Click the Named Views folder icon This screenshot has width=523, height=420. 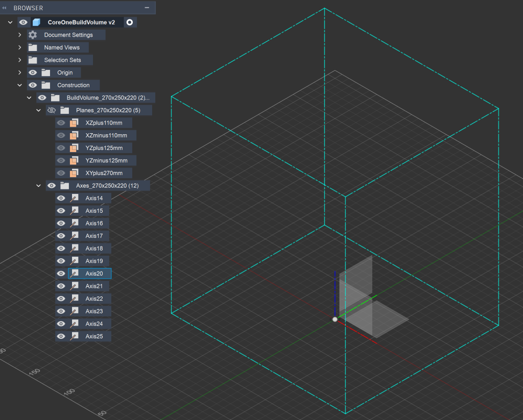pos(33,47)
